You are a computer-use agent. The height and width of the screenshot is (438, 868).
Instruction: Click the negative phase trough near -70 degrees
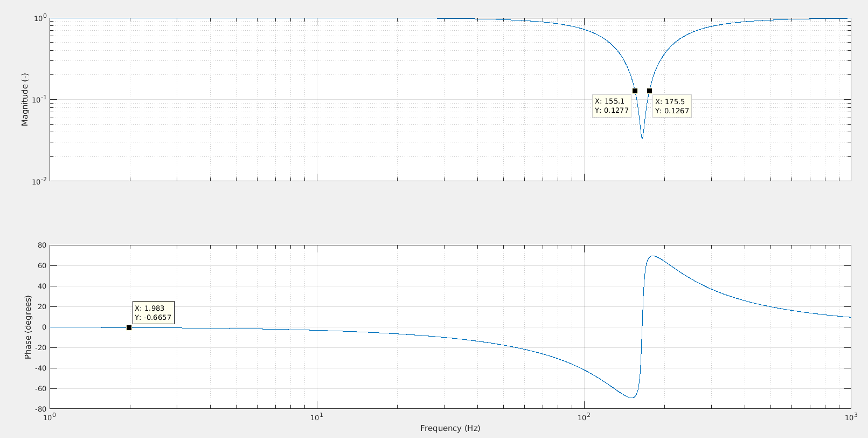coord(631,398)
